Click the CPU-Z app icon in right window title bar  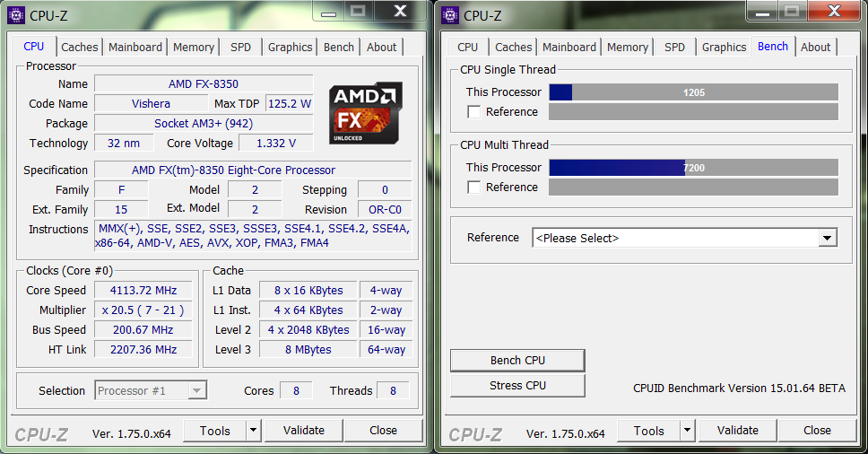450,15
